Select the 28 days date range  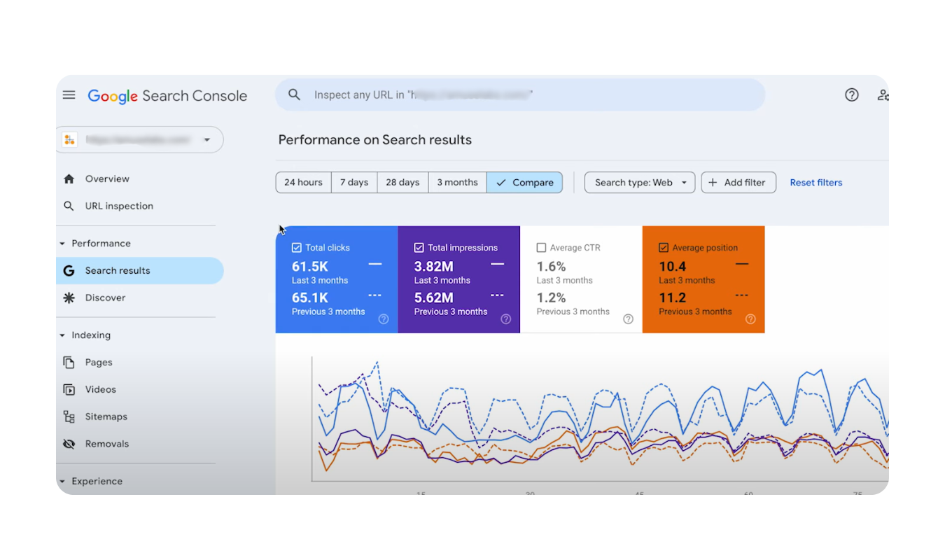pos(402,182)
